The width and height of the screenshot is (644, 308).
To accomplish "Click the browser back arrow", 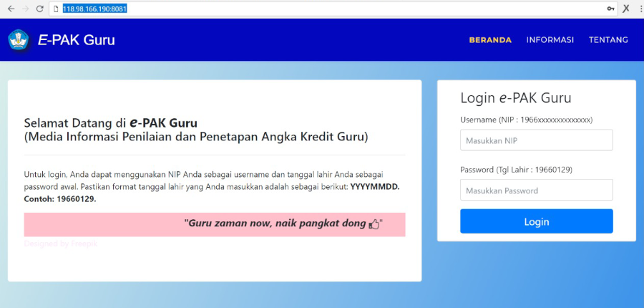I will [x=11, y=9].
